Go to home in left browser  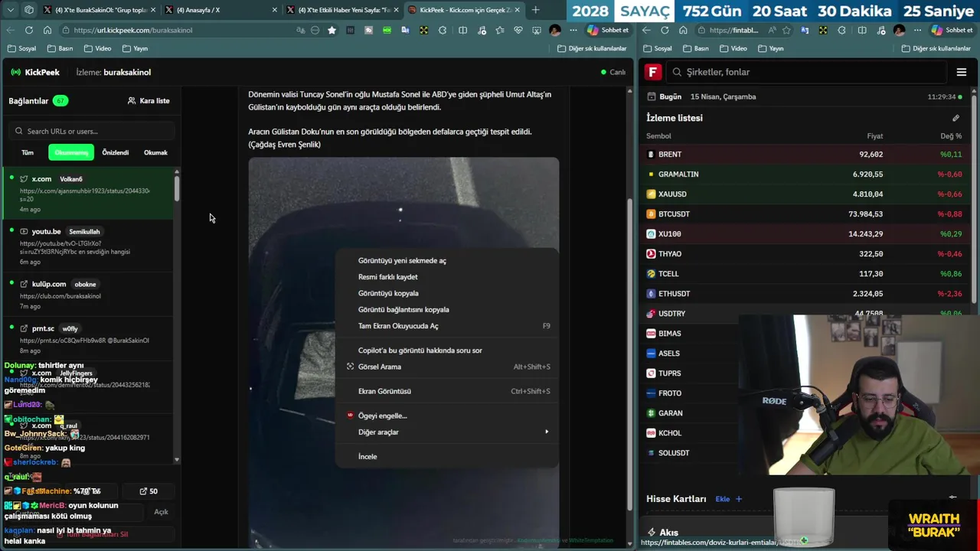[47, 30]
